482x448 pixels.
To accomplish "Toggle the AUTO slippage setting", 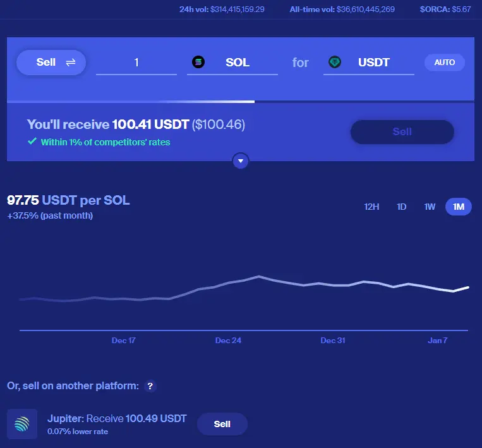I will click(x=445, y=63).
